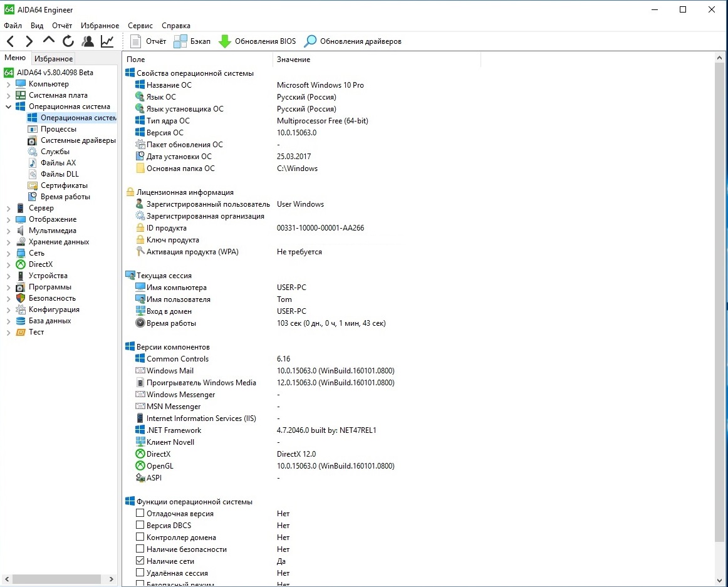Toggle the Версия DBCS checkbox
Image resolution: width=728 pixels, height=587 pixels.
[x=140, y=525]
